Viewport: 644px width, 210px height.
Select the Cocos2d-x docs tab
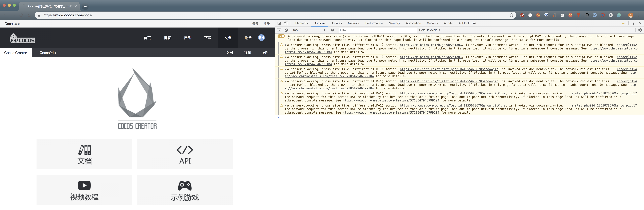tap(48, 53)
